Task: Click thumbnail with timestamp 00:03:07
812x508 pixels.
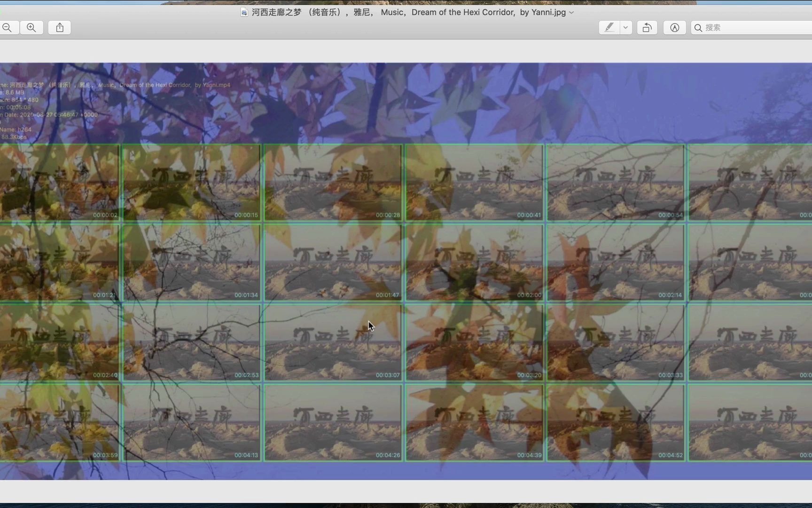Action: point(333,342)
